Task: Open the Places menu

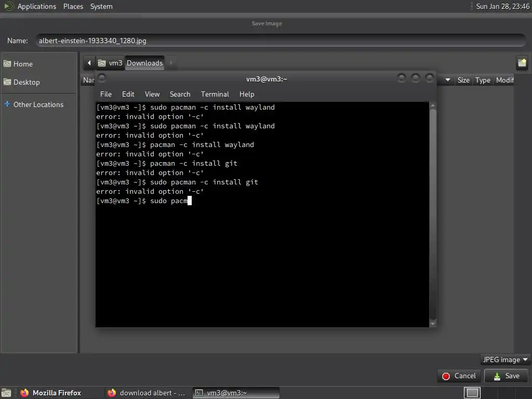Action: pyautogui.click(x=73, y=6)
